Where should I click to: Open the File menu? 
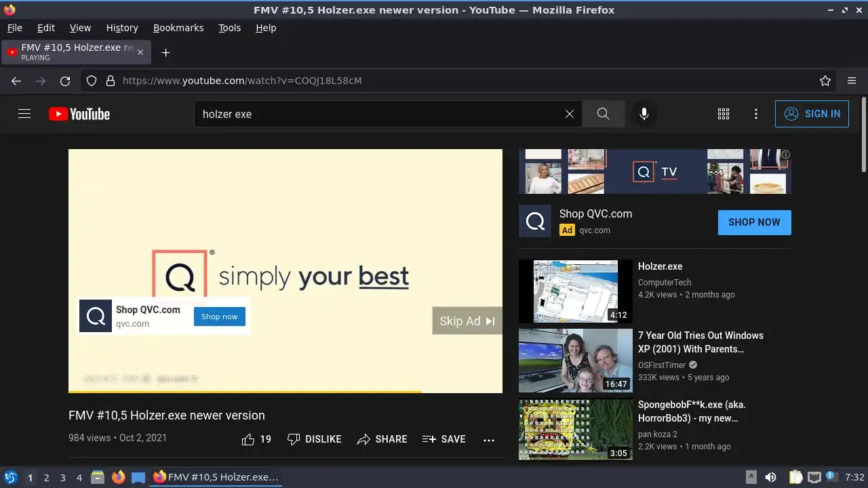point(15,28)
